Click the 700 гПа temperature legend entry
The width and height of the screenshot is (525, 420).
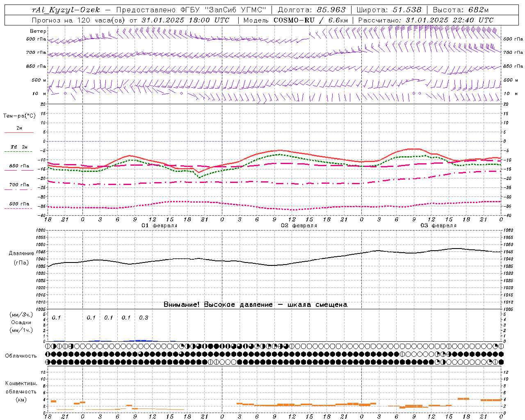pos(19,185)
